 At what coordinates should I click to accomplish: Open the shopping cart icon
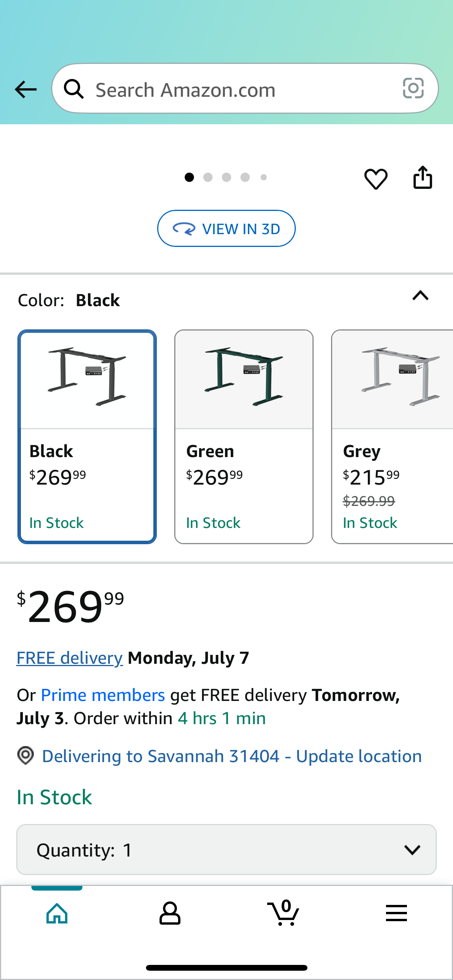pos(283,913)
